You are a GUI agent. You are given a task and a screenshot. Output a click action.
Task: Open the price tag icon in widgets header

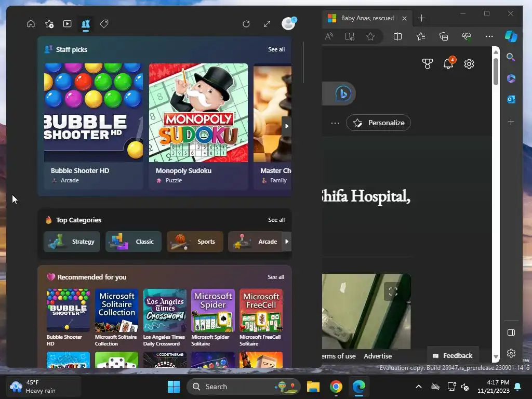pyautogui.click(x=104, y=24)
